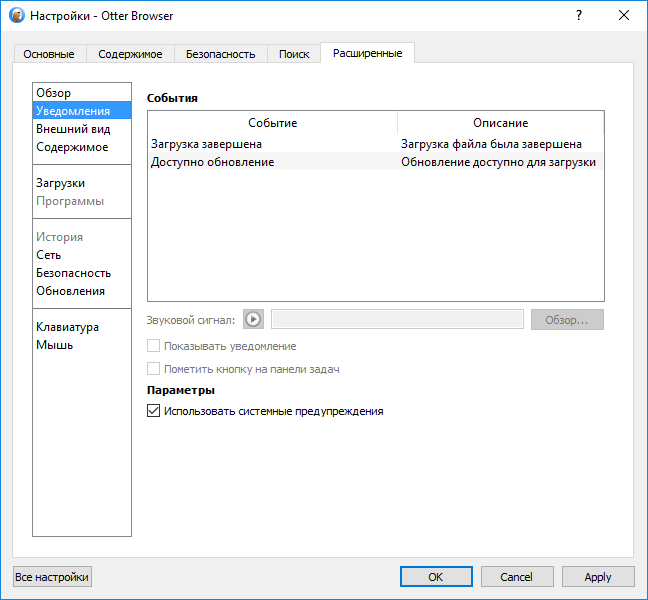Switch to the Основные tab
Viewport: 648px width, 600px height.
coord(49,54)
